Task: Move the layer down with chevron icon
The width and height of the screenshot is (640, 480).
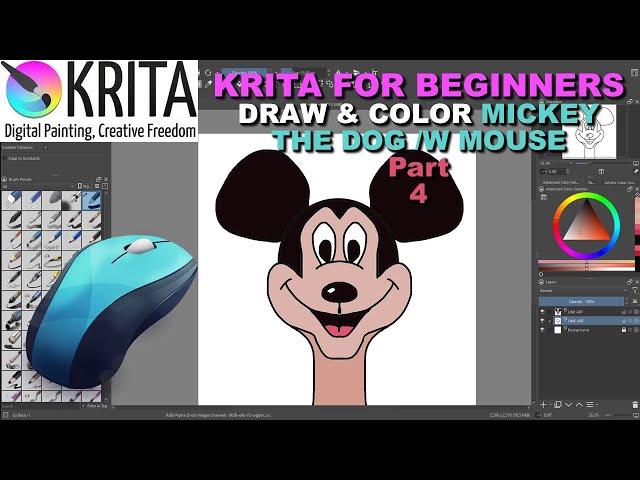Action: (x=568, y=404)
